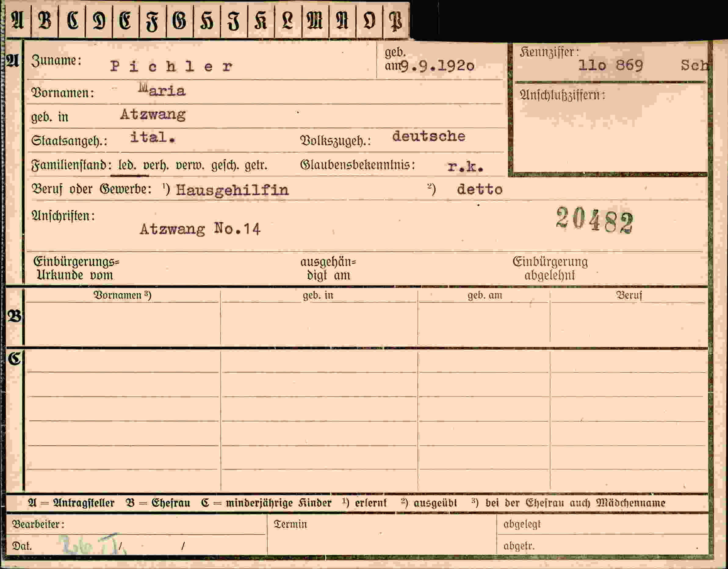Screen dimensions: 728x569
Task: Click the 'Staatsangeh.:' label
Action: [69, 141]
